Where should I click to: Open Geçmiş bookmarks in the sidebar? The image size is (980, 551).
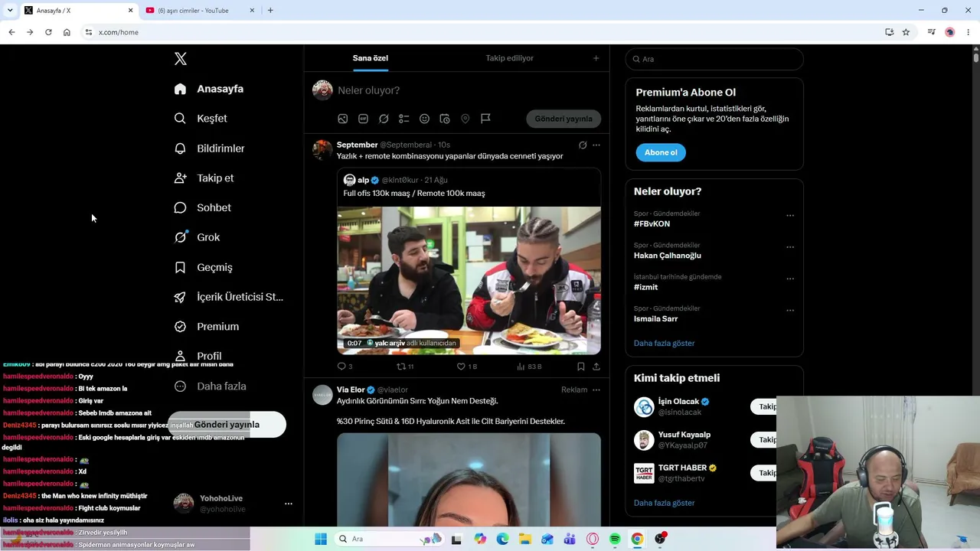click(x=203, y=267)
